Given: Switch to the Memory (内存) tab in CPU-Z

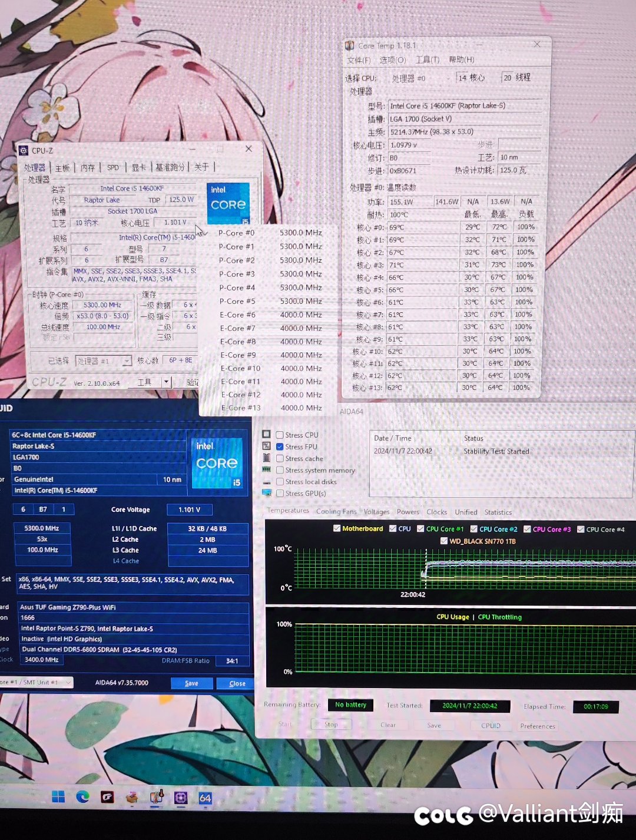Looking at the screenshot, I should [x=88, y=168].
